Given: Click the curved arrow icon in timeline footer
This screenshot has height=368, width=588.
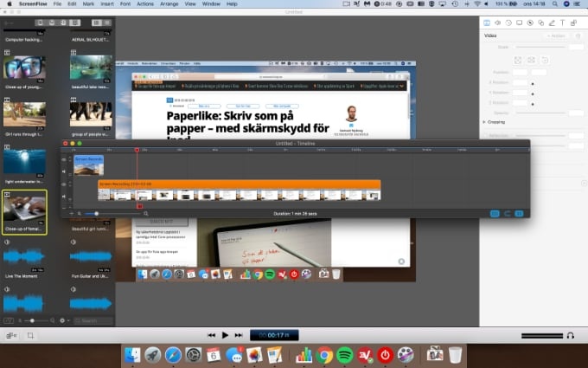Looking at the screenshot, I should click(507, 214).
